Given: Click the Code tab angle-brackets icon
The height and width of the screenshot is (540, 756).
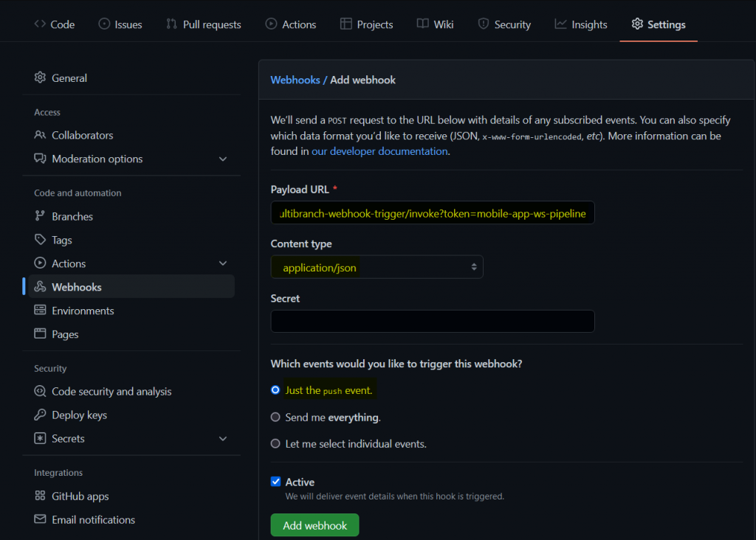Looking at the screenshot, I should (x=40, y=24).
